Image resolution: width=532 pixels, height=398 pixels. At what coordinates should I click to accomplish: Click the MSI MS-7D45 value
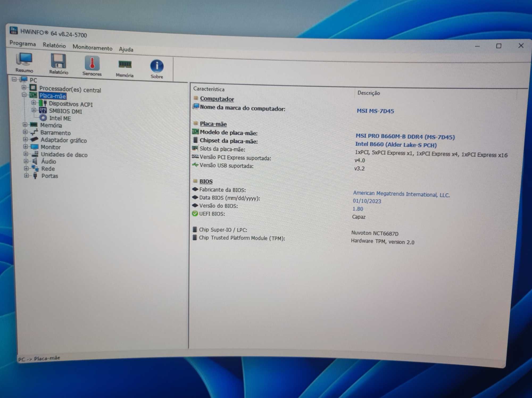point(375,111)
